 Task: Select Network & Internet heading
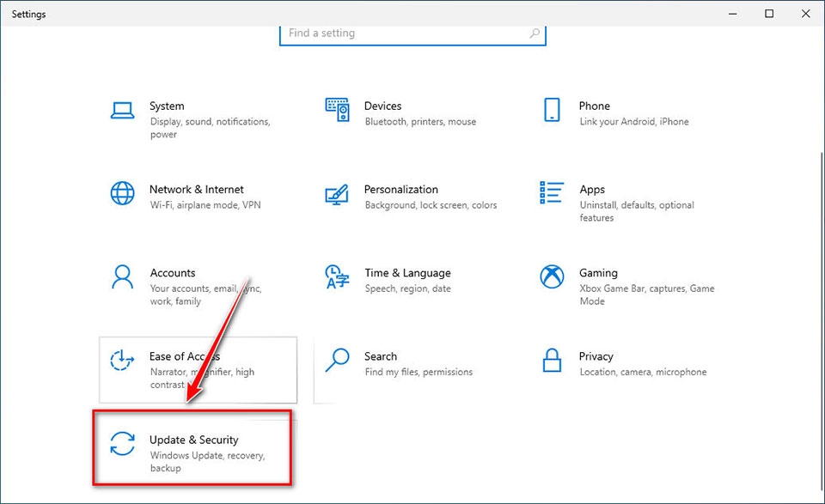(x=196, y=189)
